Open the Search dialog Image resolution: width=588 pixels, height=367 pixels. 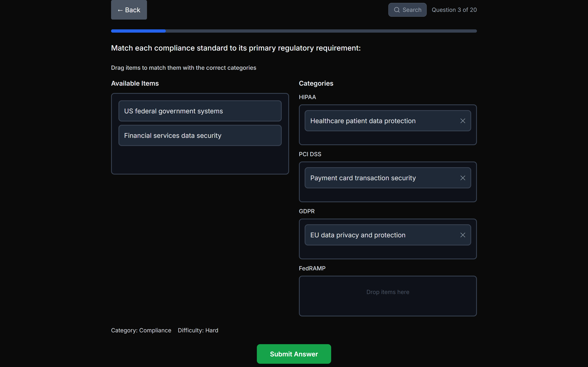click(x=407, y=10)
